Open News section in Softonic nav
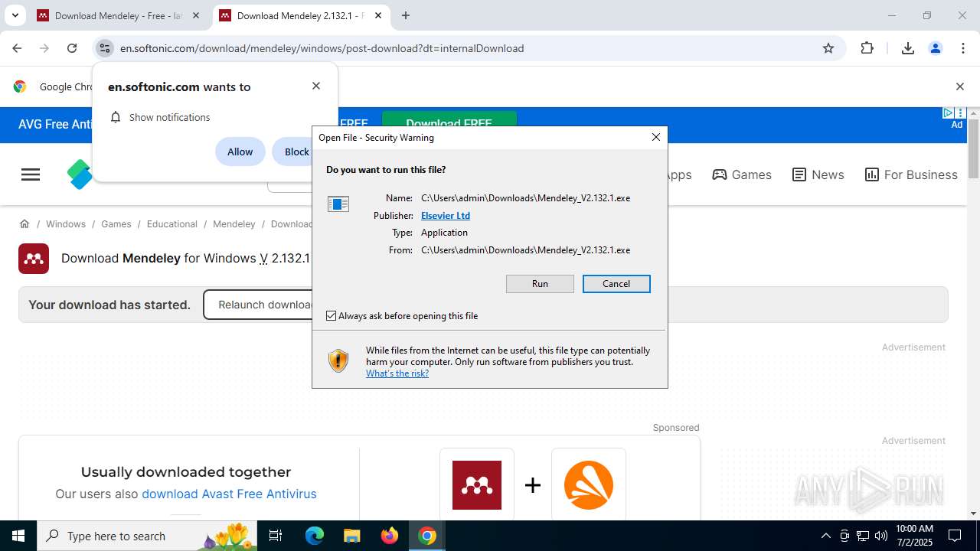 coord(818,174)
